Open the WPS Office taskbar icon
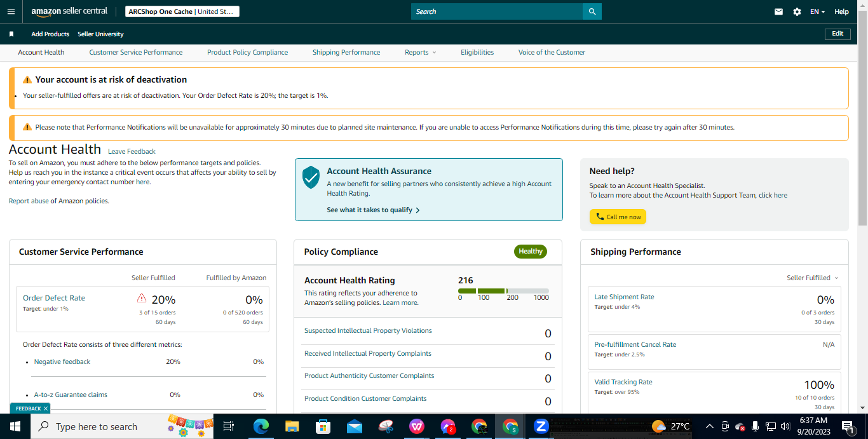The width and height of the screenshot is (868, 439). click(x=417, y=426)
